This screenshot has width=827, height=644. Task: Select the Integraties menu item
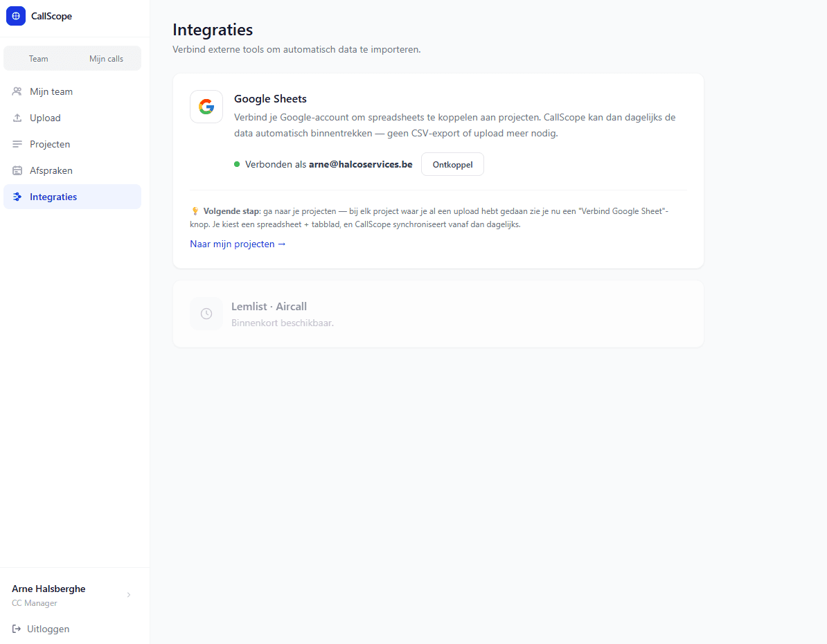point(72,197)
